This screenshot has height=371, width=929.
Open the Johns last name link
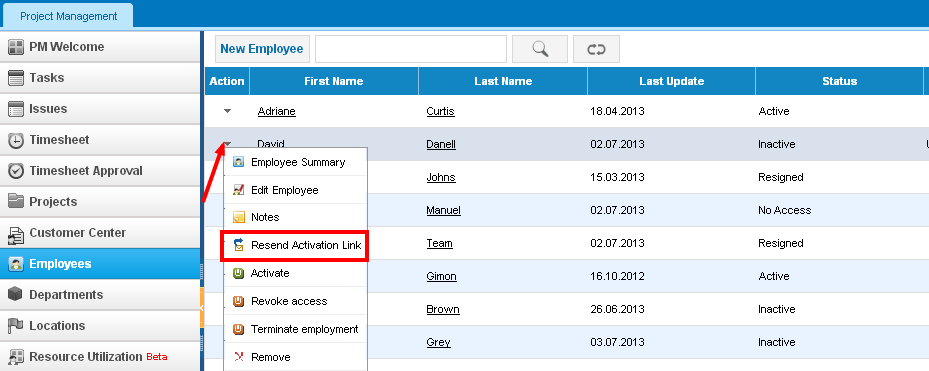[x=441, y=177]
